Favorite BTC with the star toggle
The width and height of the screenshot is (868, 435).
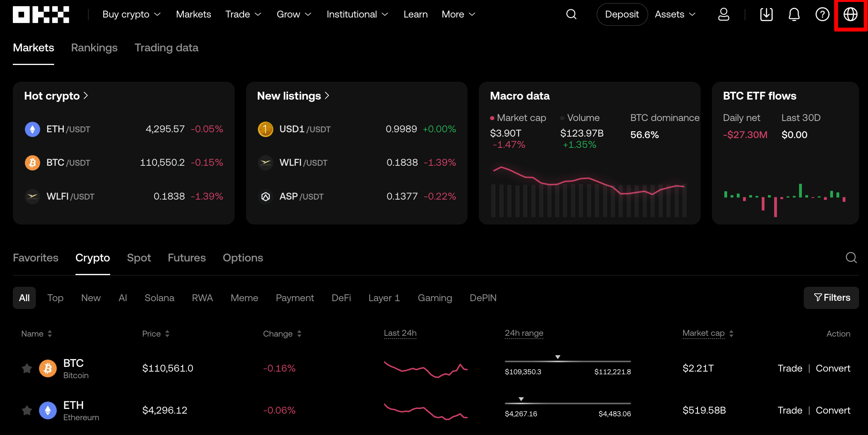[x=27, y=368]
